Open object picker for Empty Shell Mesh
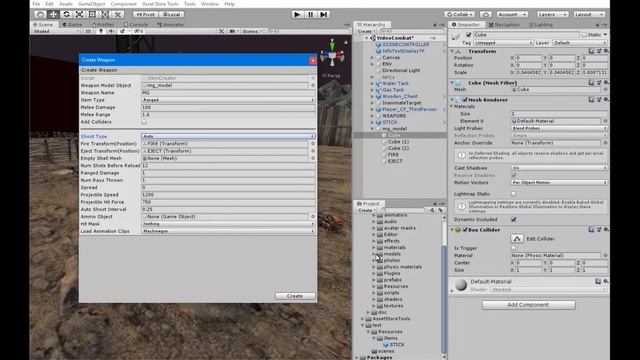 [313, 158]
